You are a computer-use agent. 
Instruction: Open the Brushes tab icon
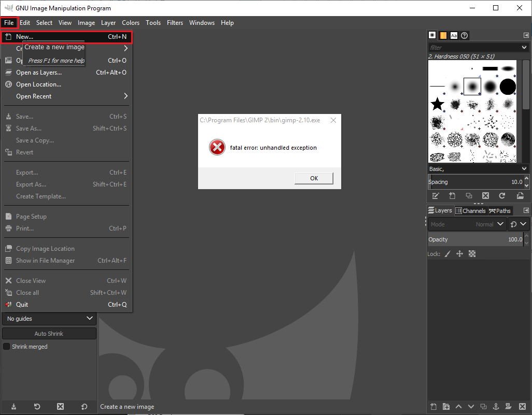[432, 35]
